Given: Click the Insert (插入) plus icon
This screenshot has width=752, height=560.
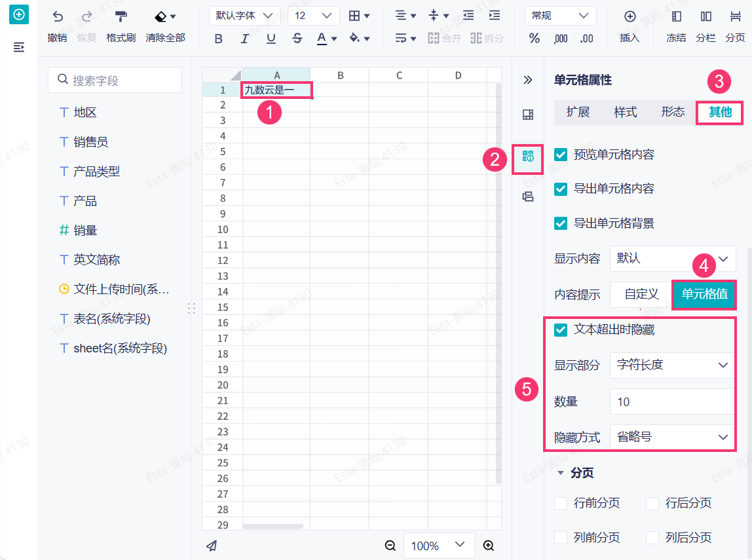Looking at the screenshot, I should [x=630, y=16].
